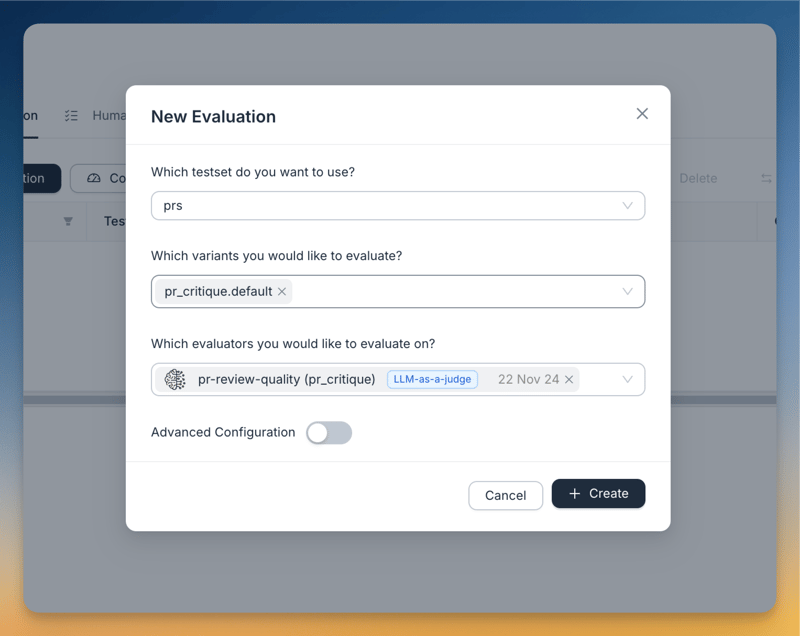Image resolution: width=800 pixels, height=636 pixels.
Task: Click the Delete button in the background toolbar
Action: tap(698, 178)
